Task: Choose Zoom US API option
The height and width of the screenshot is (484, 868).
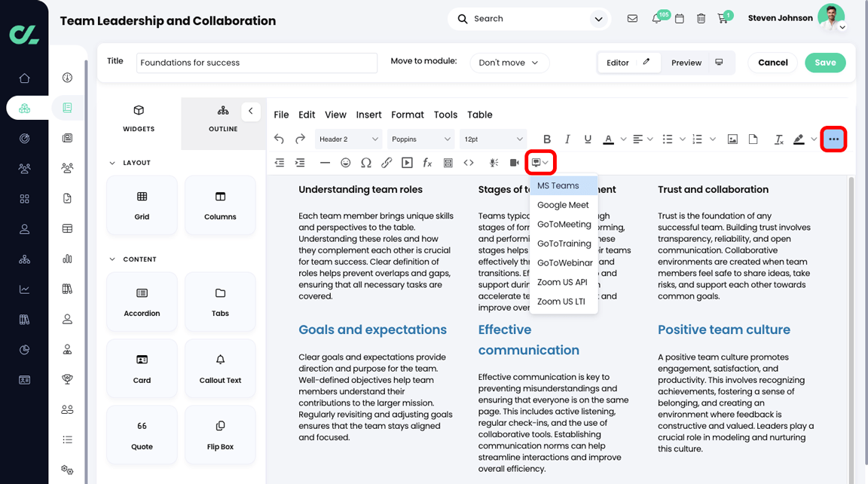Action: [564, 282]
